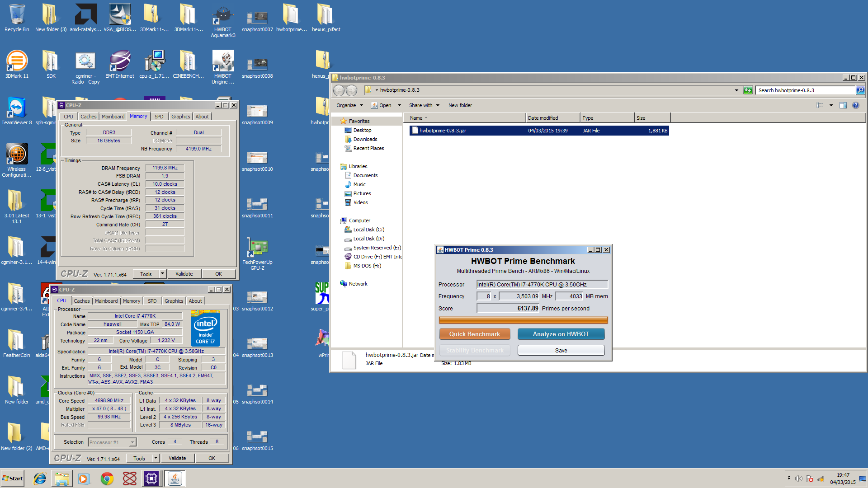Viewport: 868px width, 488px height.
Task: Open the Share with dropdown in Explorer
Action: [424, 105]
